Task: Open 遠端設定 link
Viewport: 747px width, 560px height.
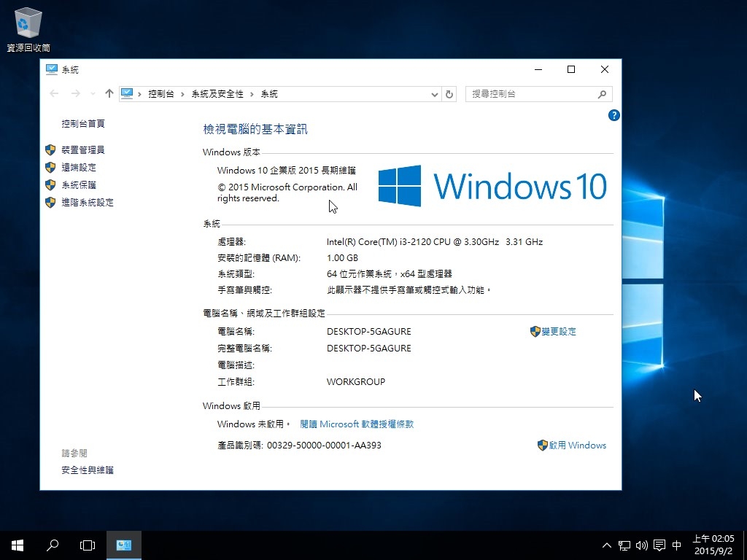Action: (79, 167)
